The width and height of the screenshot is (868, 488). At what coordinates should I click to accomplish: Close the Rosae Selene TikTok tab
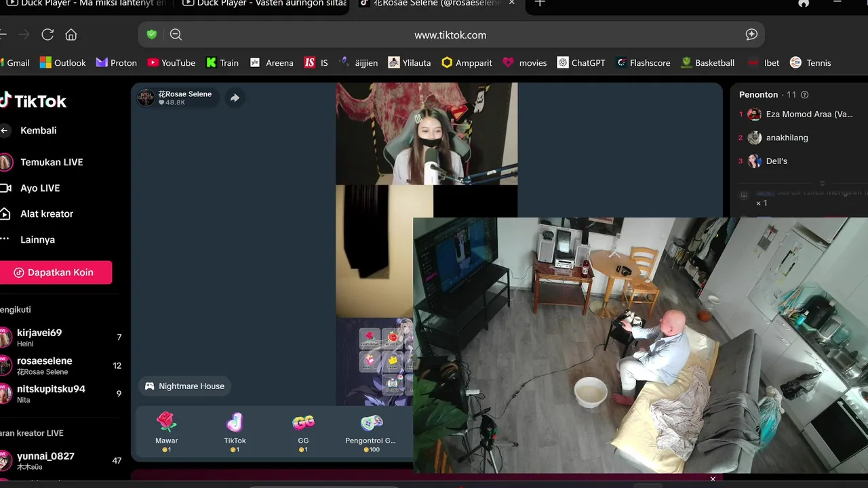tap(512, 3)
